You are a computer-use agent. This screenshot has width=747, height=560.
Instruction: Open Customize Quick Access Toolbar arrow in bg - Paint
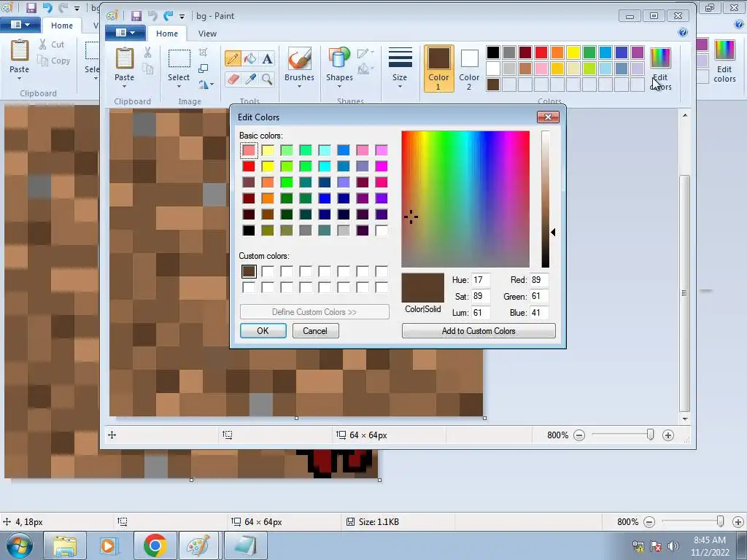tap(182, 17)
